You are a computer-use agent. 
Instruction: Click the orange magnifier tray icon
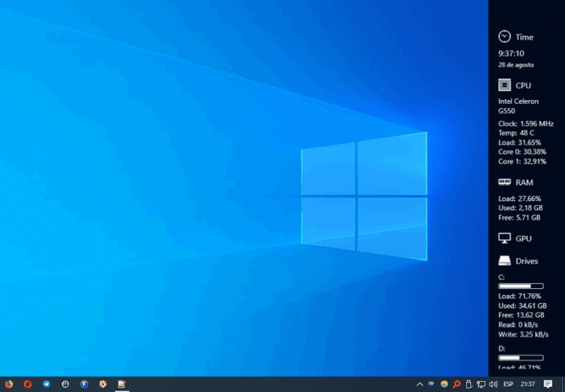pyautogui.click(x=456, y=384)
